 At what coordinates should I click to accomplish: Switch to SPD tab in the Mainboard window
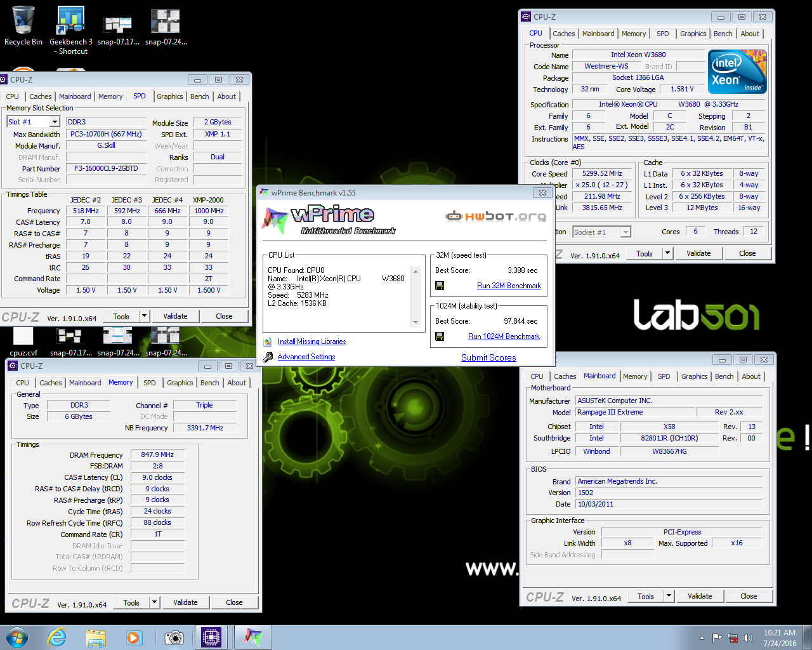click(x=664, y=376)
